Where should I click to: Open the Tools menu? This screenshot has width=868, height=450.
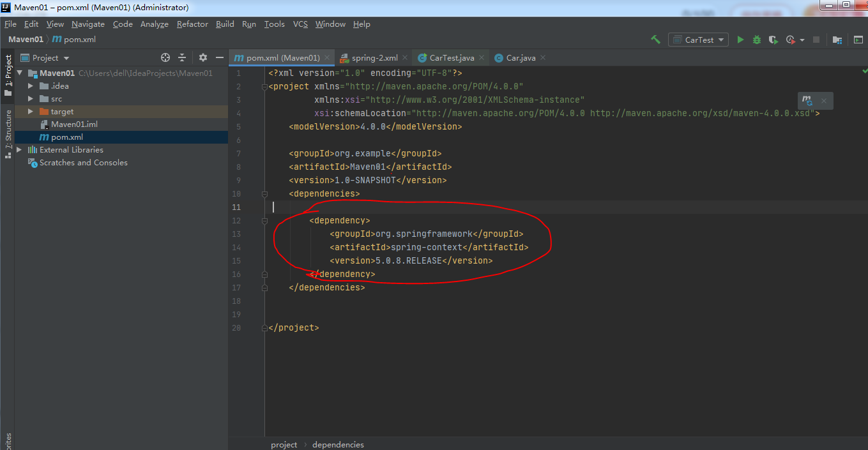coord(274,24)
